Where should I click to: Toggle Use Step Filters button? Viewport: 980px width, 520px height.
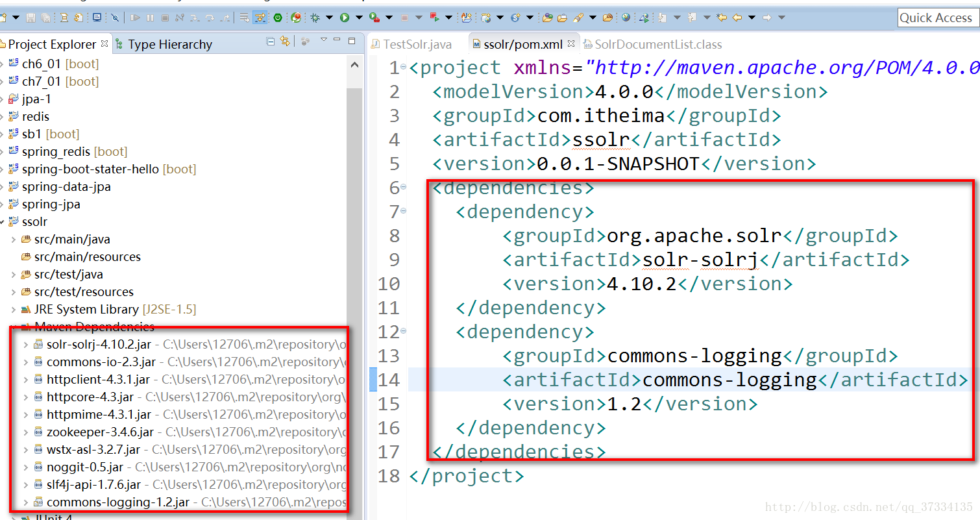(x=260, y=18)
